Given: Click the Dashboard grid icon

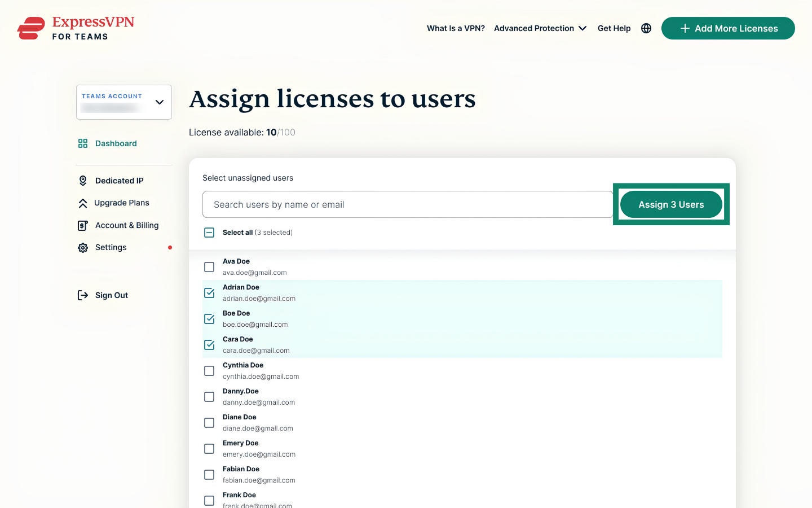Looking at the screenshot, I should click(x=83, y=143).
